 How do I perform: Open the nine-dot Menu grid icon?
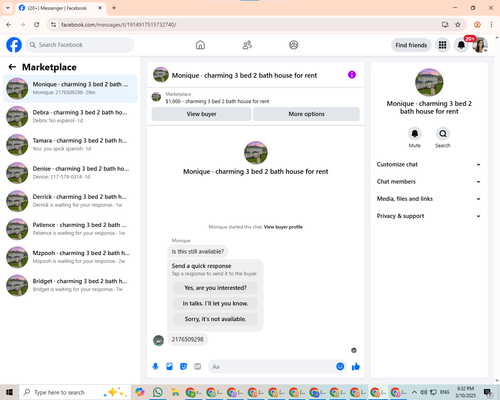tap(442, 45)
